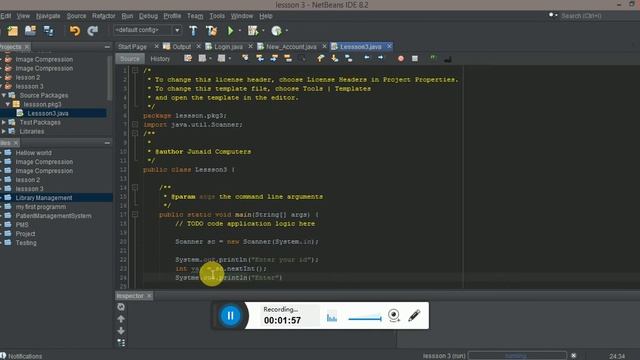This screenshot has height=360, width=640.
Task: Click Shift Line Right editor icon
Action: [x=380, y=58]
